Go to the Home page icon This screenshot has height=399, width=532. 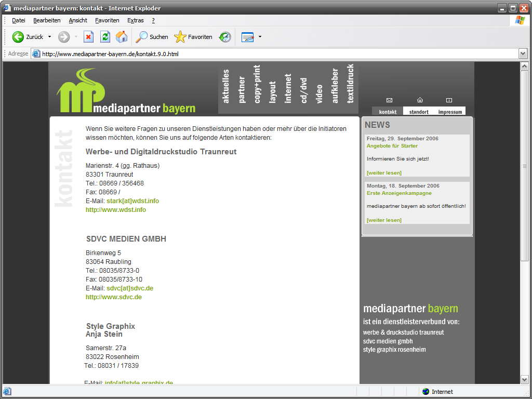[122, 37]
